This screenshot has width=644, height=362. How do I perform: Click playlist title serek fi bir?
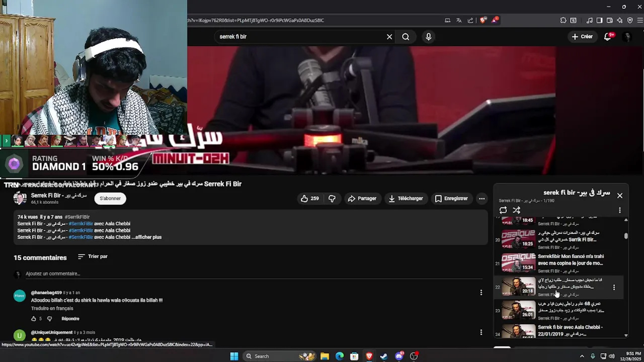pos(577,193)
